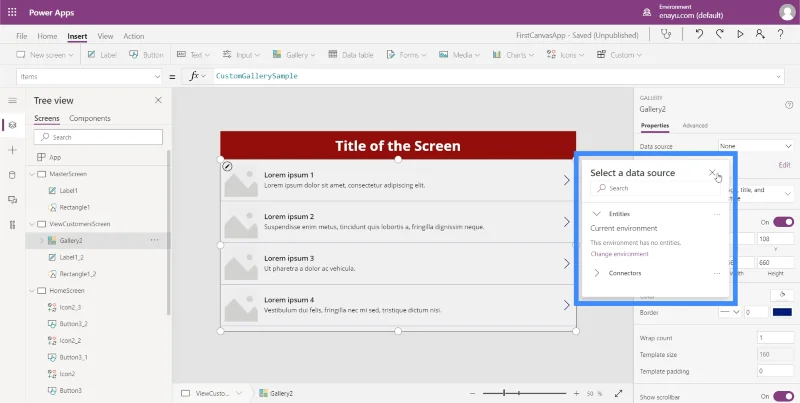
Task: Open the New screen dropdown
Action: pyautogui.click(x=45, y=55)
